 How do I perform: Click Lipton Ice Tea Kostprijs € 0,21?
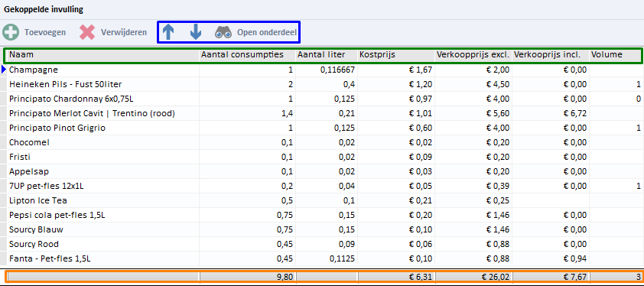[396, 200]
